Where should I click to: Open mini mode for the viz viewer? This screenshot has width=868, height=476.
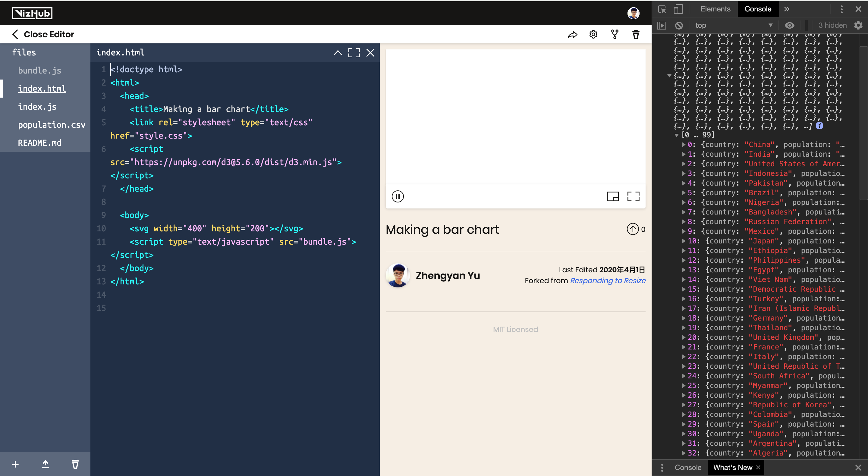pyautogui.click(x=613, y=196)
